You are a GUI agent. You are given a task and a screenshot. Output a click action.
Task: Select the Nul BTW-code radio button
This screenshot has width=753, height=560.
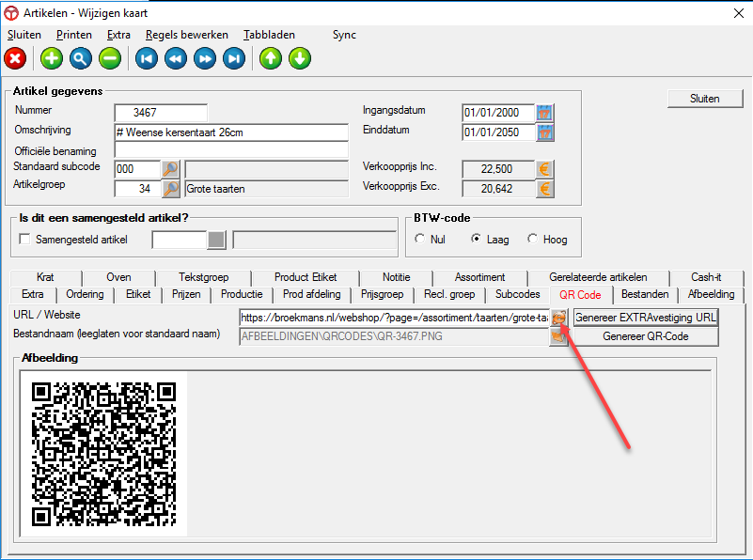[x=420, y=239]
